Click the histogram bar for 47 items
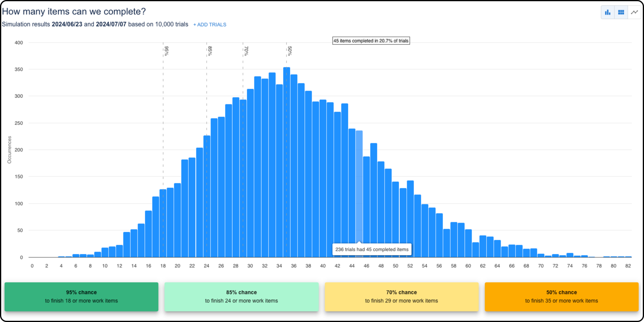644x322 pixels. point(374,200)
